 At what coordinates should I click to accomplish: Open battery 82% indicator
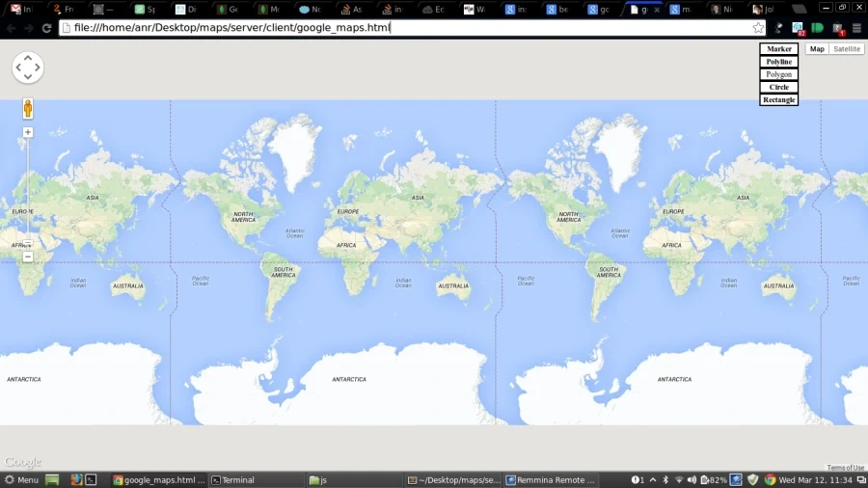(714, 479)
